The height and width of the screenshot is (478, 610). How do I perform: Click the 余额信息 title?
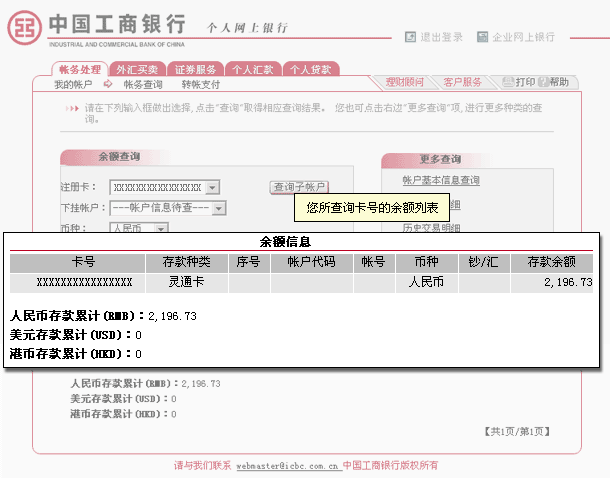[x=285, y=242]
